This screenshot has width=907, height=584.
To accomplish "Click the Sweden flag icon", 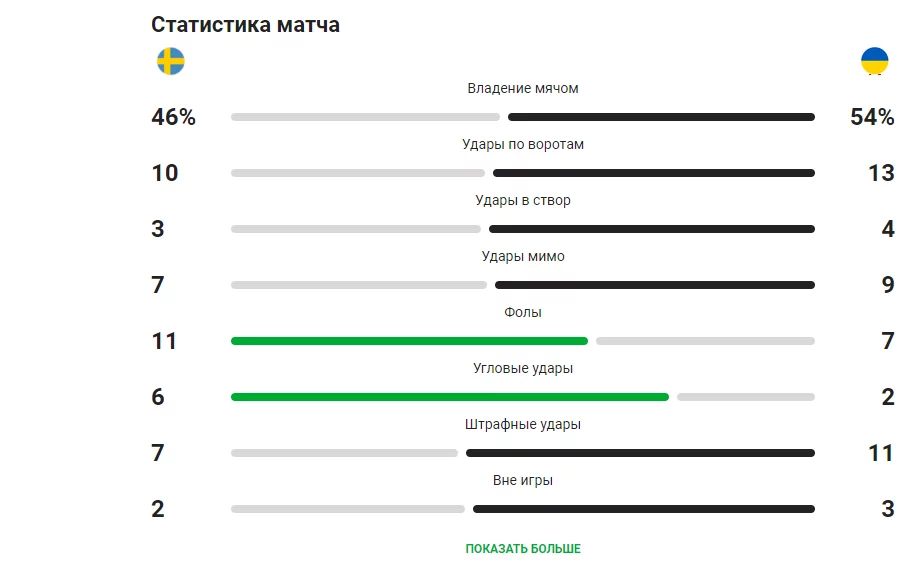I will pyautogui.click(x=171, y=61).
